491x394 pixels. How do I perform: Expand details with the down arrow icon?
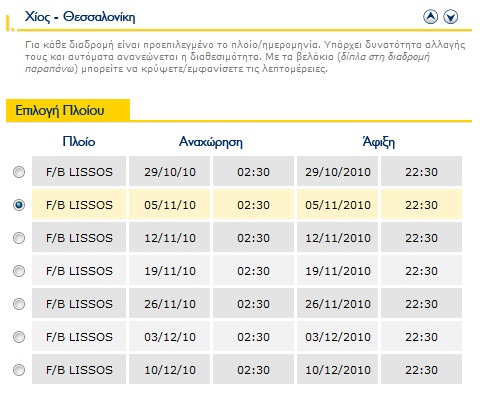pyautogui.click(x=450, y=17)
